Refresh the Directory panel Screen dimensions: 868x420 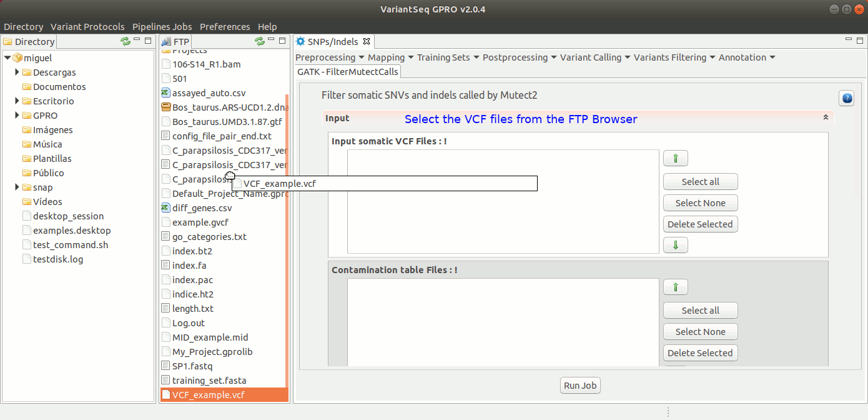(126, 41)
